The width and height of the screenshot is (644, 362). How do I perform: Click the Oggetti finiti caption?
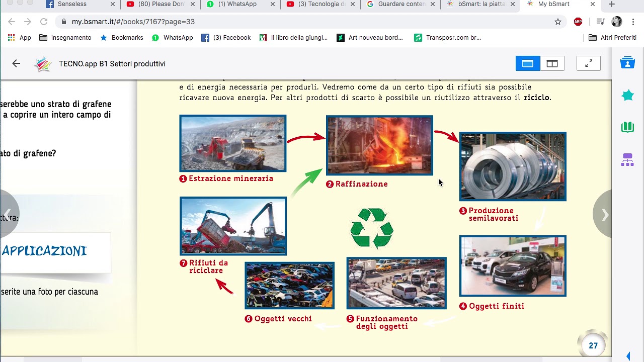pyautogui.click(x=492, y=306)
